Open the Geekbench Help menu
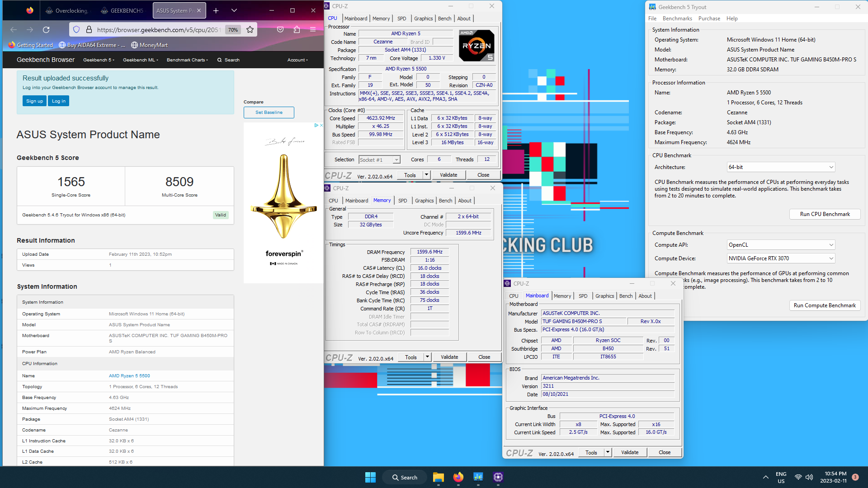The image size is (868, 488). [x=732, y=19]
